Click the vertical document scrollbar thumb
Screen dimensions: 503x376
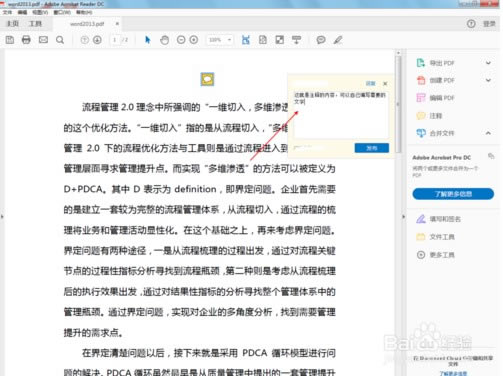tap(398, 104)
